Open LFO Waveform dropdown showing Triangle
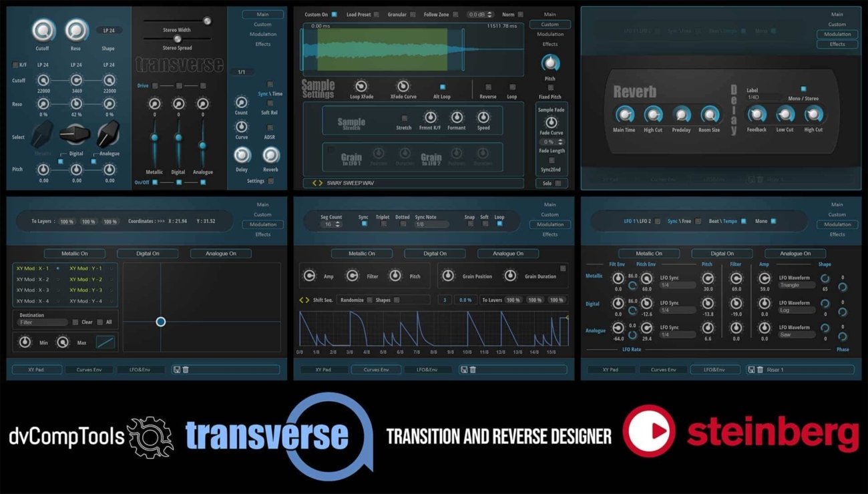The width and height of the screenshot is (868, 494). pos(797,285)
